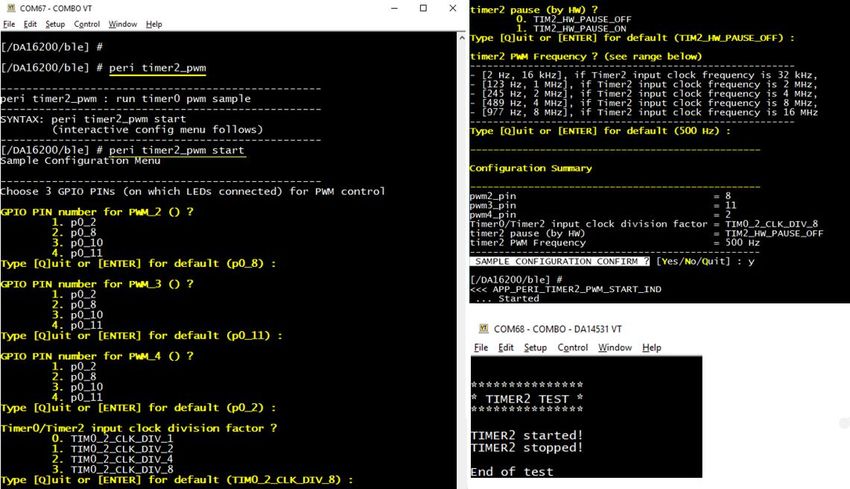Click the COM68 window Tera Term icon
The width and height of the screenshot is (850, 489).
(x=484, y=329)
